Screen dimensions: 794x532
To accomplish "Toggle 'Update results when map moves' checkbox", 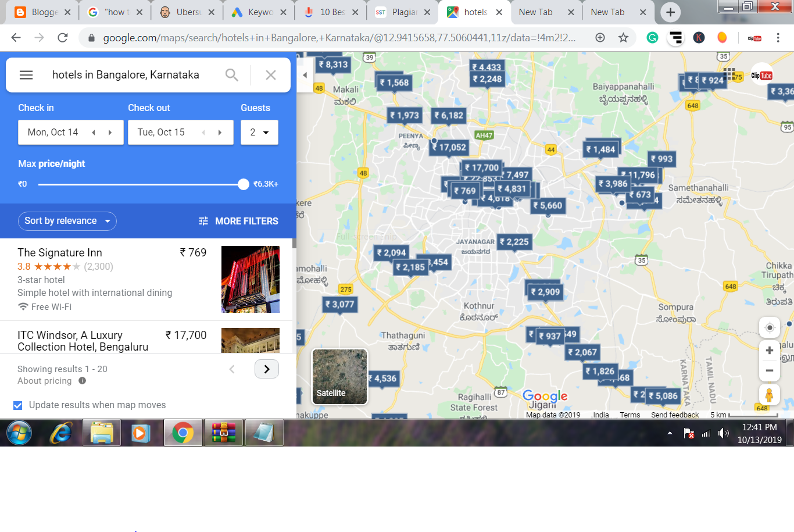I will point(18,405).
